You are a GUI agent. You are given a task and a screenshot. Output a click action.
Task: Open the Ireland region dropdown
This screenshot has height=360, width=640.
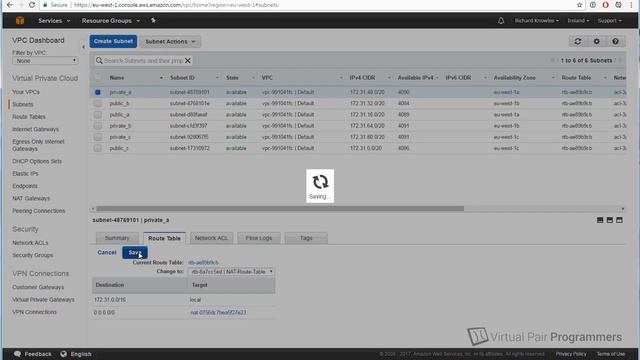point(578,20)
